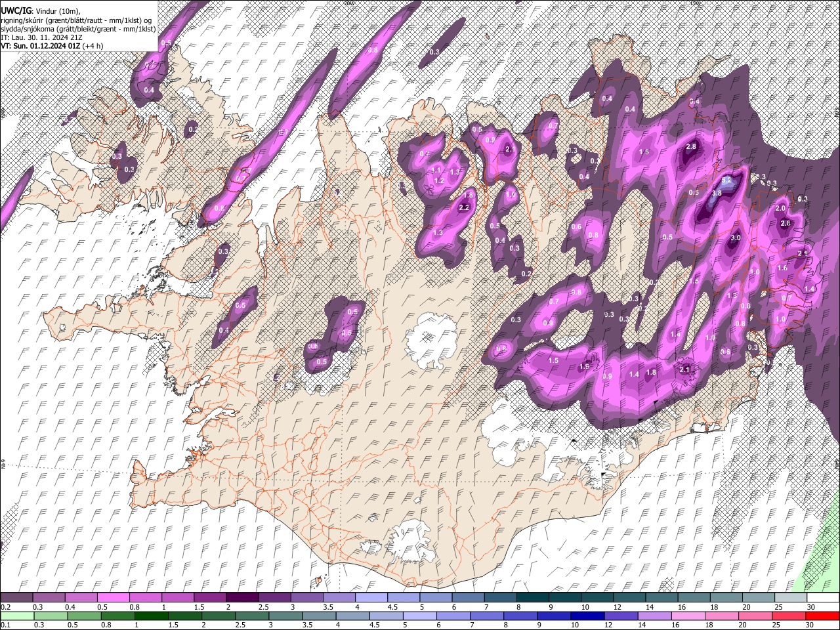Viewport: 840px width, 630px height.
Task: Select the IT: Lau. 30. 11. 2024 21Z line
Action: click(x=41, y=37)
